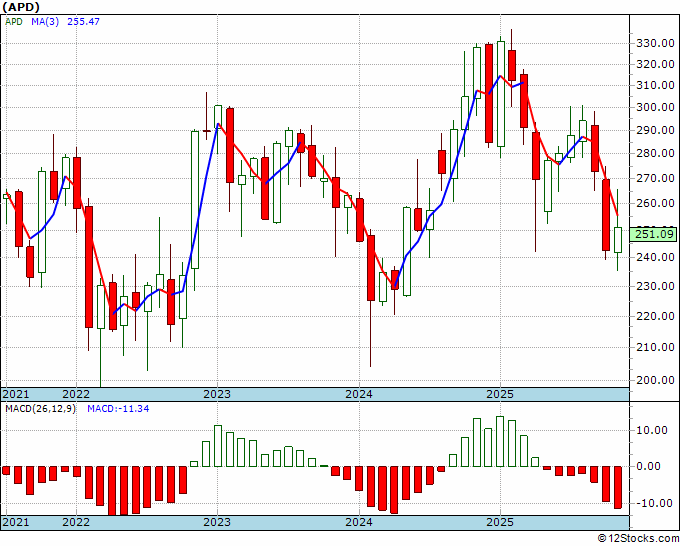The image size is (680, 546).
Task: Click the 310.00 price axis label
Action: click(x=655, y=85)
